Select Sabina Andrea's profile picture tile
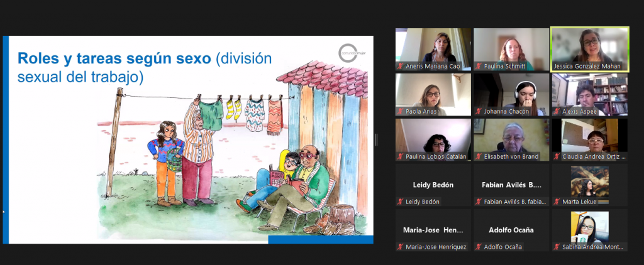Screen dimensions: 644x265 (x=589, y=226)
